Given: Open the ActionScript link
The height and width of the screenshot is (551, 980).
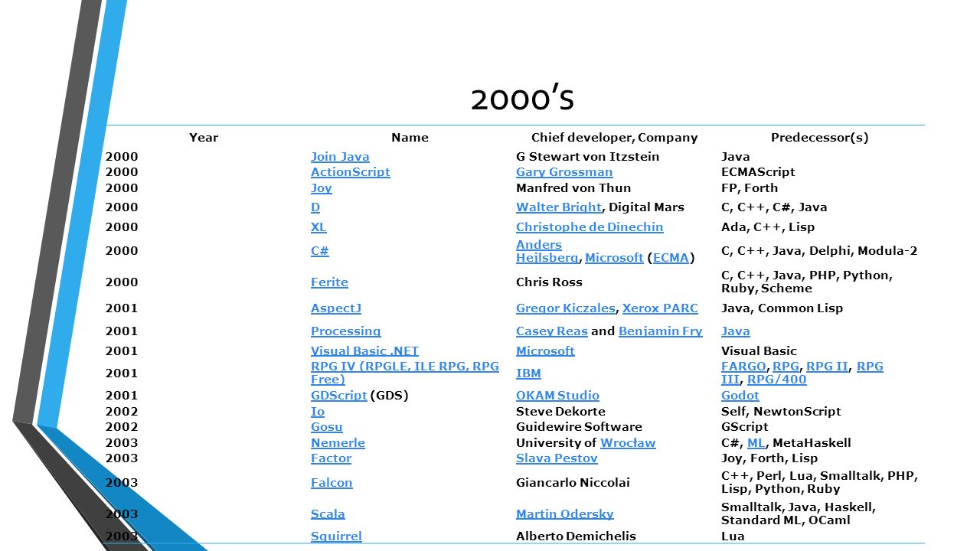Looking at the screenshot, I should point(351,172).
